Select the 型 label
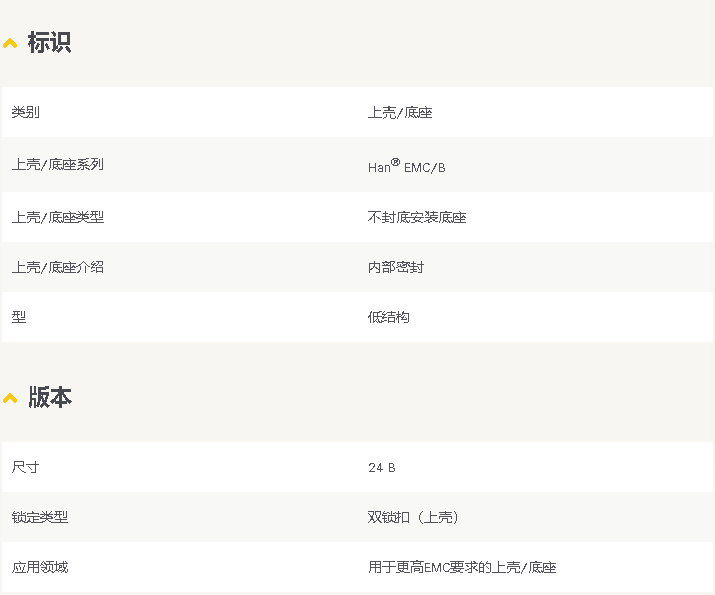715x595 pixels. click(19, 317)
